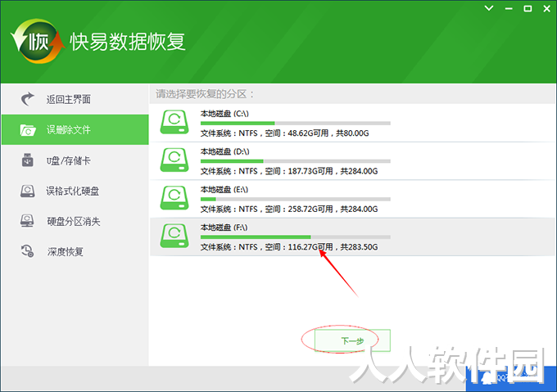Screen dimensions: 557x392
Task: Click the green drive icon for disk F:\
Action: point(174,236)
